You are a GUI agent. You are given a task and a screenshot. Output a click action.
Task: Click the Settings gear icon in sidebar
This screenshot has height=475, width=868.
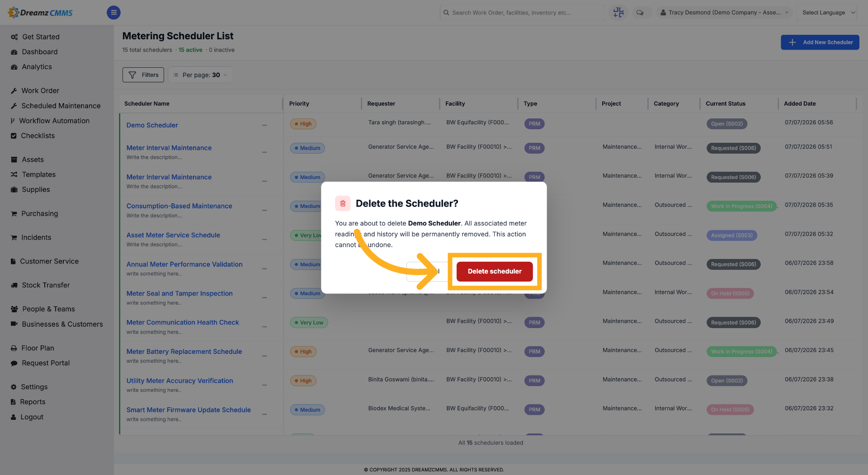tap(14, 387)
